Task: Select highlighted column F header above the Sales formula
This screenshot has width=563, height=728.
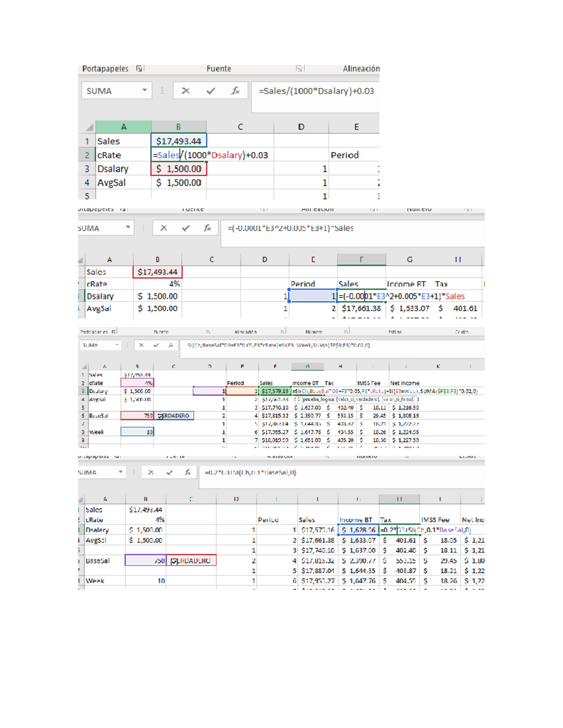Action: click(x=361, y=260)
